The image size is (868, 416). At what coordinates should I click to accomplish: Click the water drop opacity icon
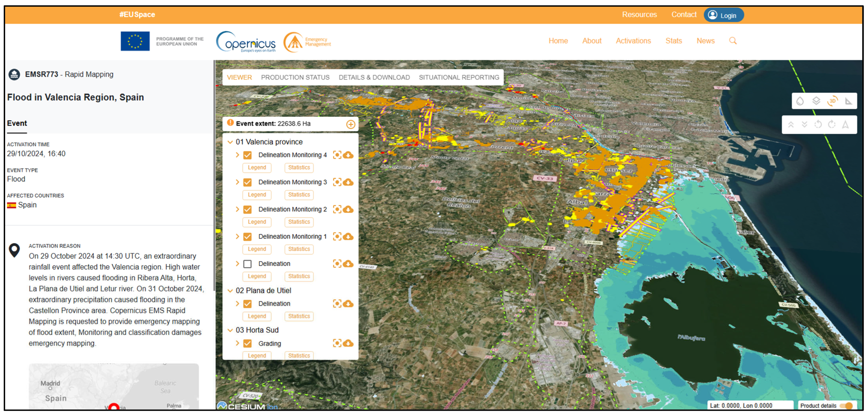click(800, 101)
